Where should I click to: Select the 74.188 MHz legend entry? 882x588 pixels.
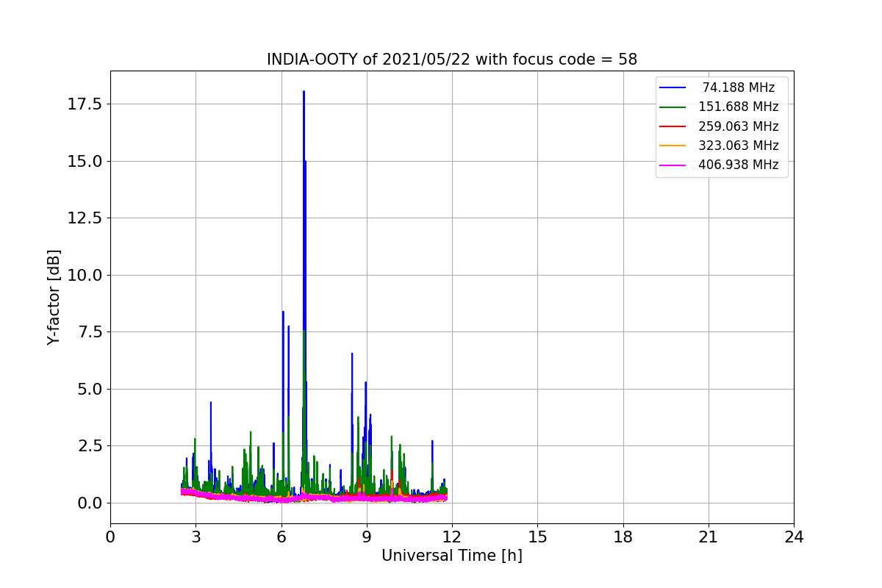pos(720,87)
